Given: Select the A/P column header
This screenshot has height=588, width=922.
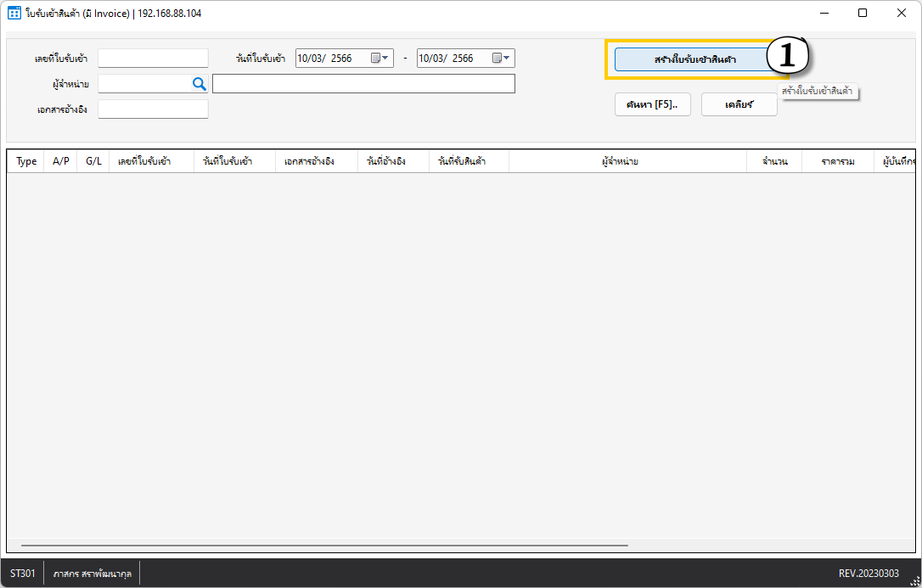Looking at the screenshot, I should coord(61,161).
